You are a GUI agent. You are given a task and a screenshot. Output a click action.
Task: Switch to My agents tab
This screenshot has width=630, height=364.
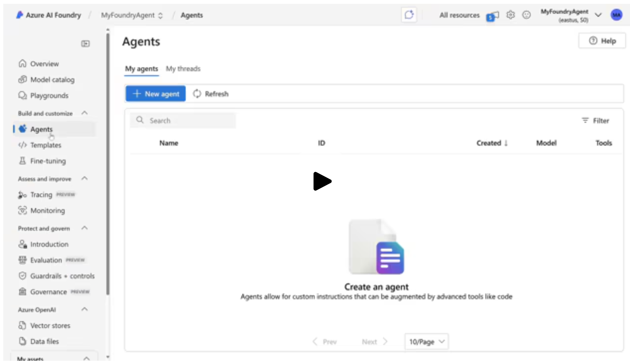click(141, 69)
